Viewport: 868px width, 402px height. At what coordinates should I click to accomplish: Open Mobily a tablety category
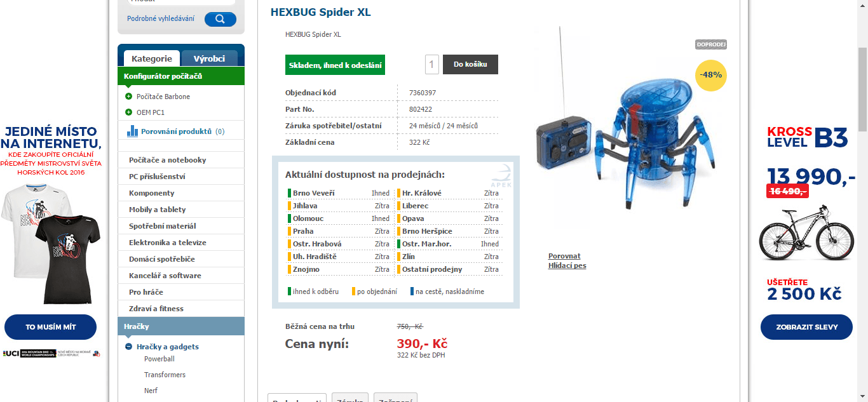pyautogui.click(x=181, y=210)
